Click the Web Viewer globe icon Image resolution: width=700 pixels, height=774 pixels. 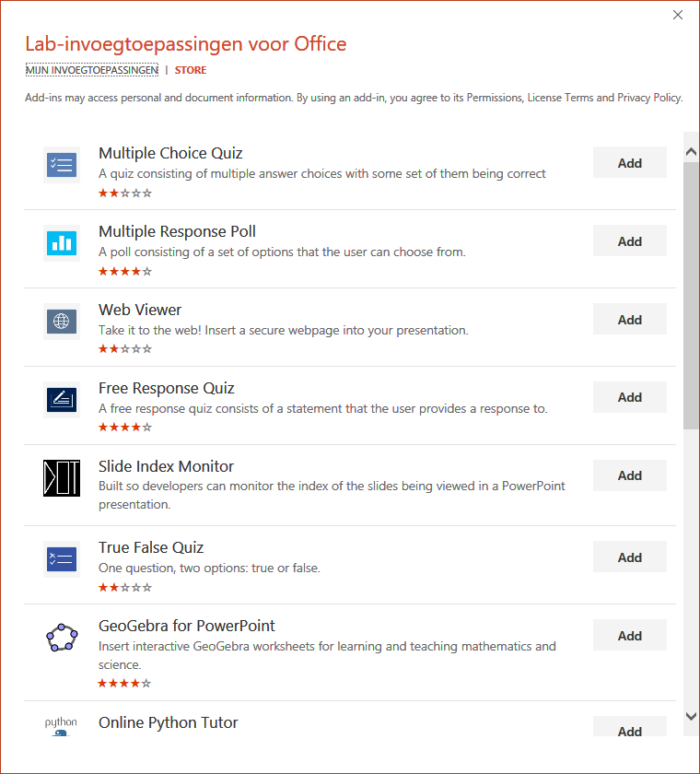tap(62, 322)
